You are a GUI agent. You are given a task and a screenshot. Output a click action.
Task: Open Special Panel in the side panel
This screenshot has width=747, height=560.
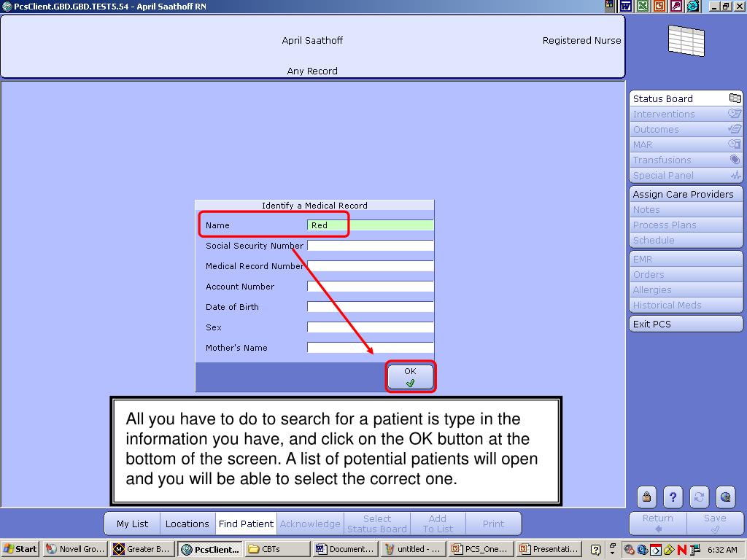tap(686, 175)
